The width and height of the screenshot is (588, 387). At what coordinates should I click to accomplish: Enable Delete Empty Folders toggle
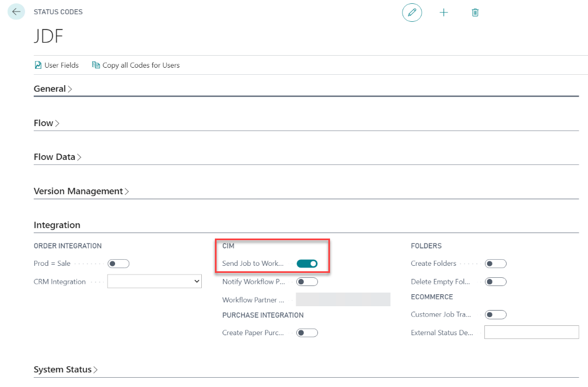(x=495, y=282)
